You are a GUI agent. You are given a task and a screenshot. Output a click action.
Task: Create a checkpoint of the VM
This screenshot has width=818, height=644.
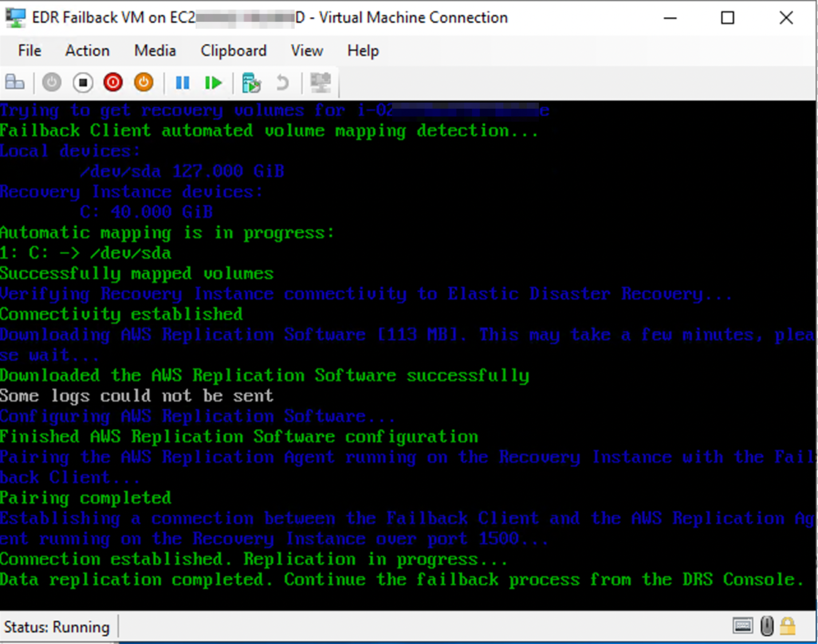pos(251,83)
